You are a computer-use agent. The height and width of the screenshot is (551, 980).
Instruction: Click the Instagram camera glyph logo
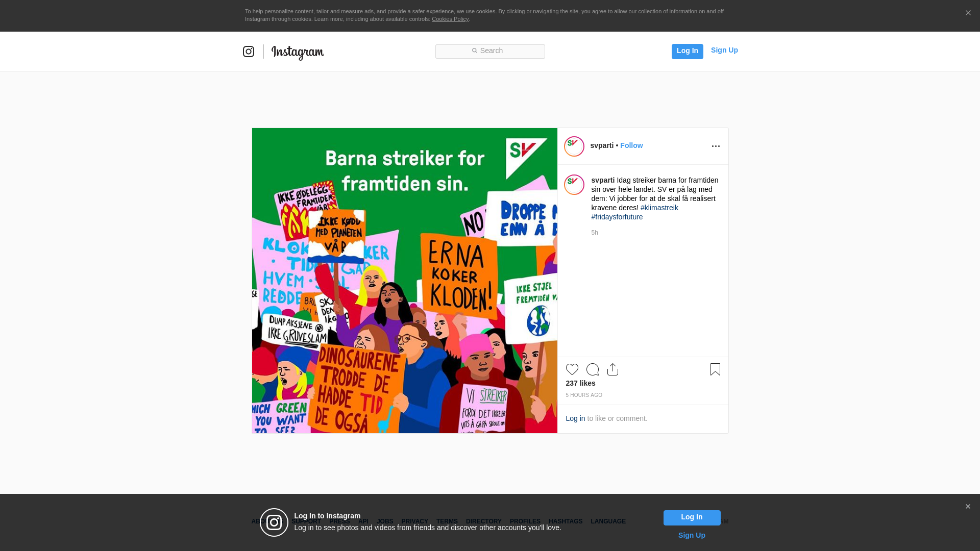tap(249, 52)
